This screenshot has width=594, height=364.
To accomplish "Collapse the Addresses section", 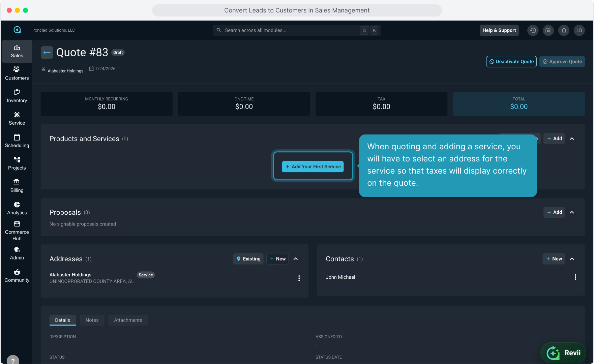I will pos(296,259).
